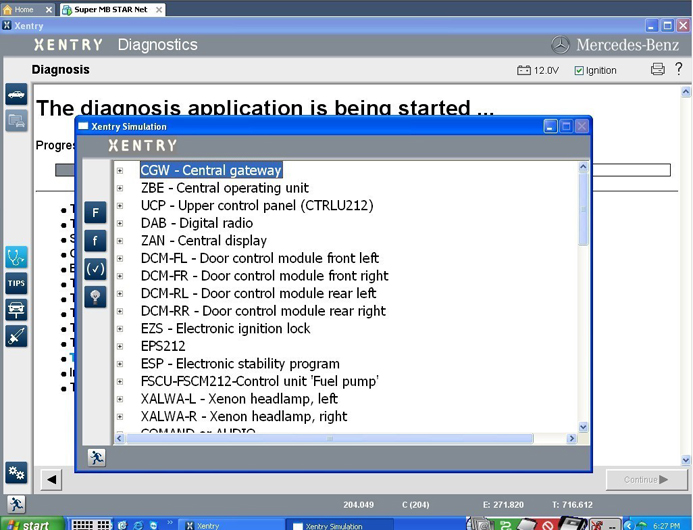The image size is (693, 530).
Task: Switch to the Home tab
Action: point(23,9)
